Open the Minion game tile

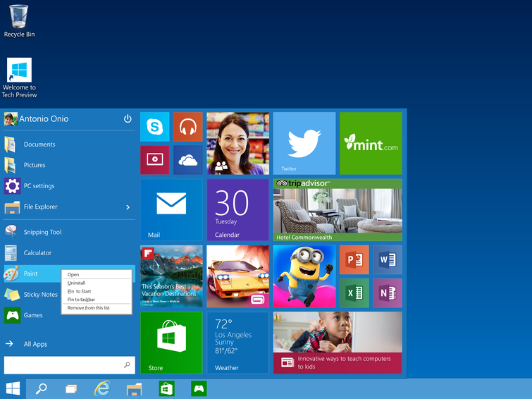(304, 276)
